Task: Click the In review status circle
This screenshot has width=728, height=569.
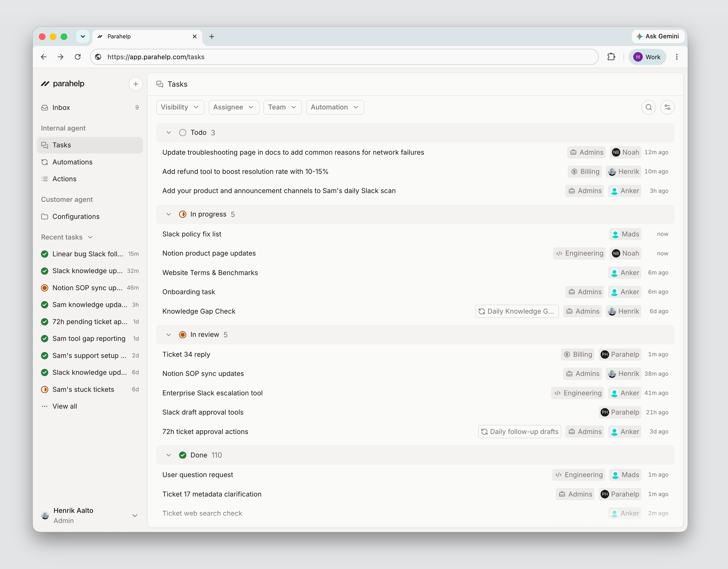Action: tap(183, 335)
